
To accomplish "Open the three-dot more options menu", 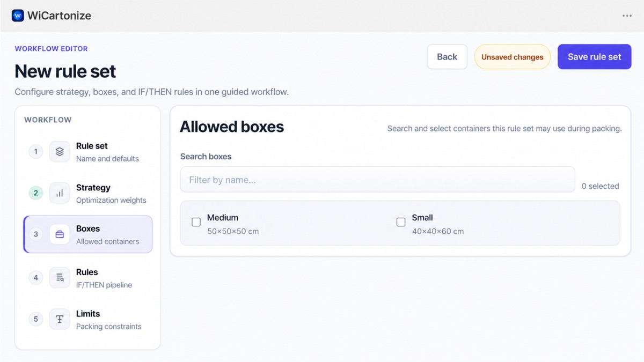I will point(627,16).
